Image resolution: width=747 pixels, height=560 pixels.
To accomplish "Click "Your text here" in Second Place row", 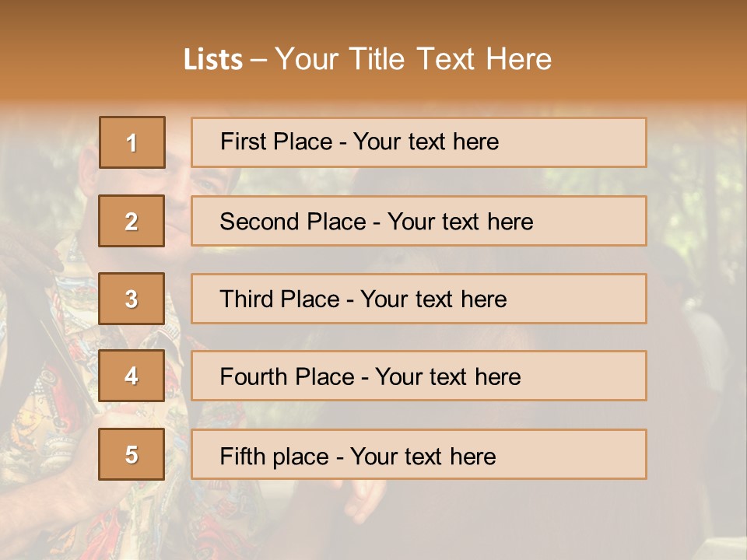I will [460, 222].
